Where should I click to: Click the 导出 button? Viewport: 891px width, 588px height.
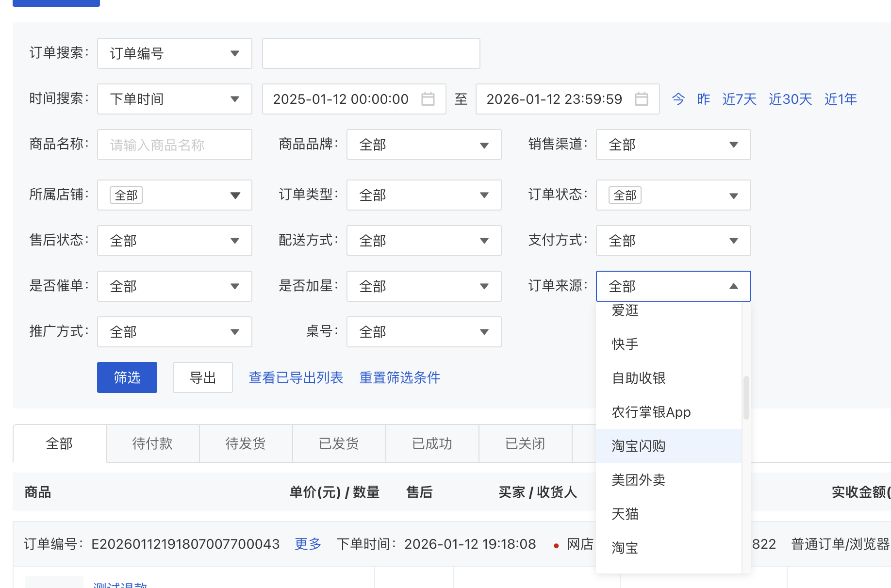click(202, 377)
